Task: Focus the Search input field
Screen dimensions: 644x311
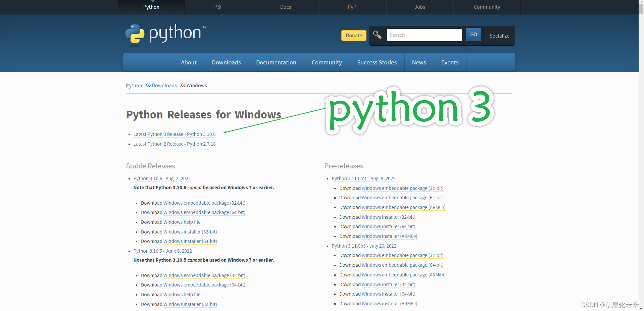Action: click(424, 35)
